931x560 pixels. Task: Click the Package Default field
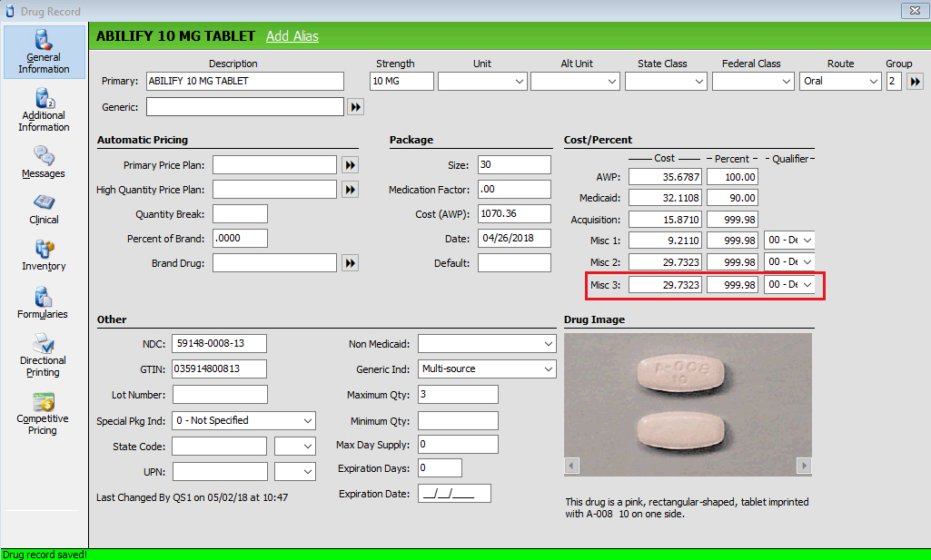point(514,263)
